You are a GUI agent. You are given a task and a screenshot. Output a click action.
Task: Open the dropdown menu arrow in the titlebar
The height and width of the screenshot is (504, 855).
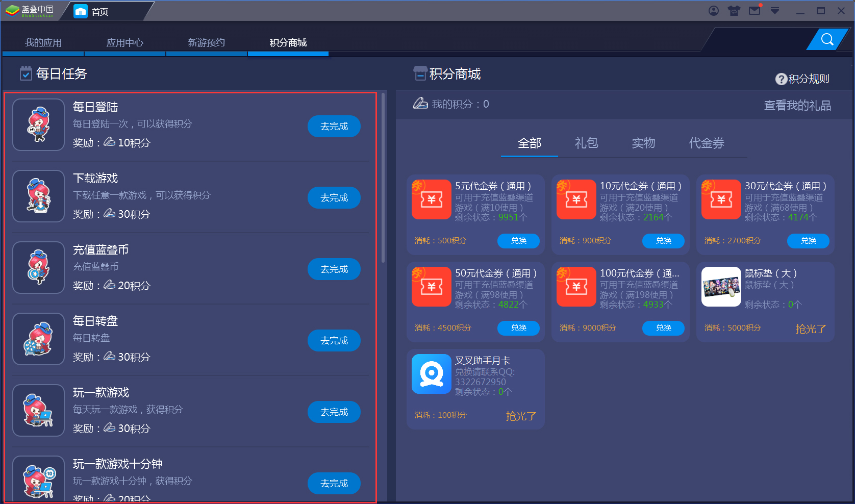point(775,10)
